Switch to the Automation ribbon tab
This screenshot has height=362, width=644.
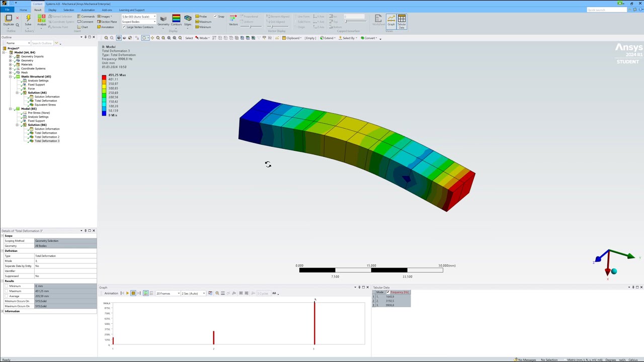(88, 10)
